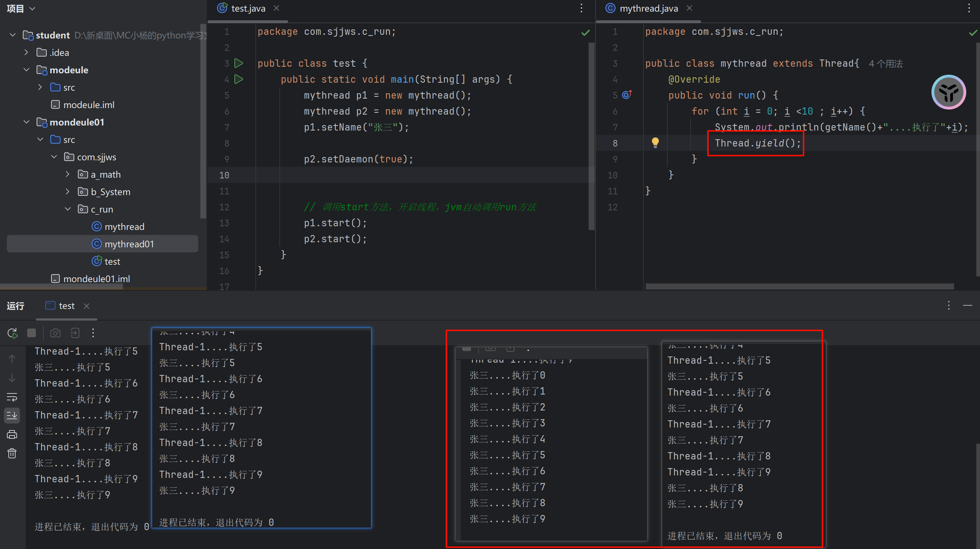Toggle soft-wrap in run console

12,397
